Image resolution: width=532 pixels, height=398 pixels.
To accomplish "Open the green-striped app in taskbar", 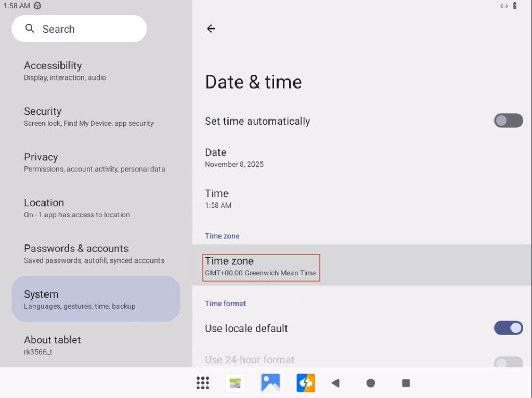I will click(235, 383).
